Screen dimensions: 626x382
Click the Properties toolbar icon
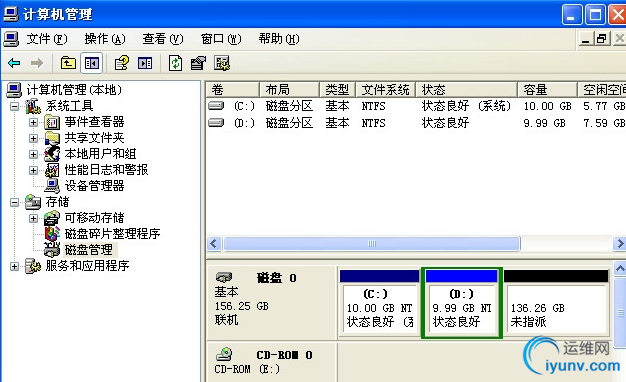click(198, 63)
